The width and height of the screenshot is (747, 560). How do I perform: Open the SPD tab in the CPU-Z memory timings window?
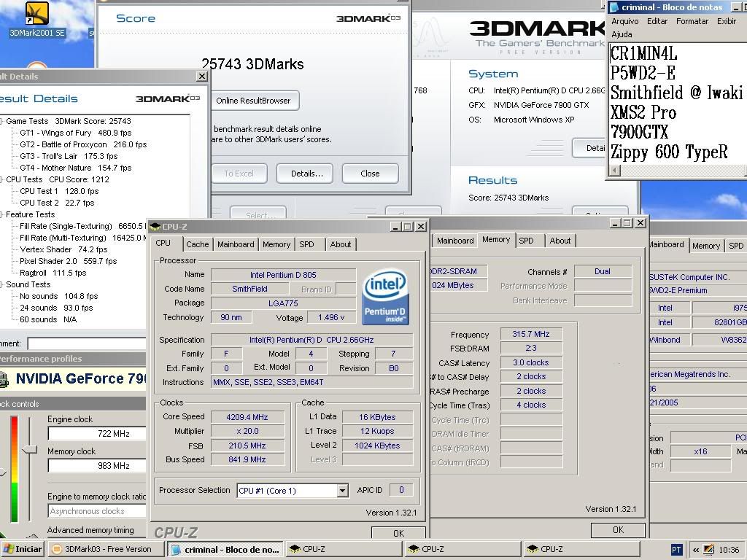(527, 241)
